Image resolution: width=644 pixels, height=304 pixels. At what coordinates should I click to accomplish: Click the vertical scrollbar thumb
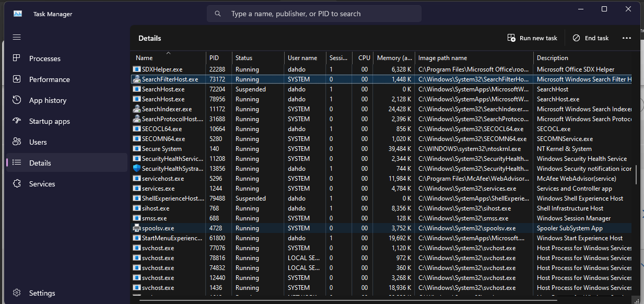click(636, 174)
